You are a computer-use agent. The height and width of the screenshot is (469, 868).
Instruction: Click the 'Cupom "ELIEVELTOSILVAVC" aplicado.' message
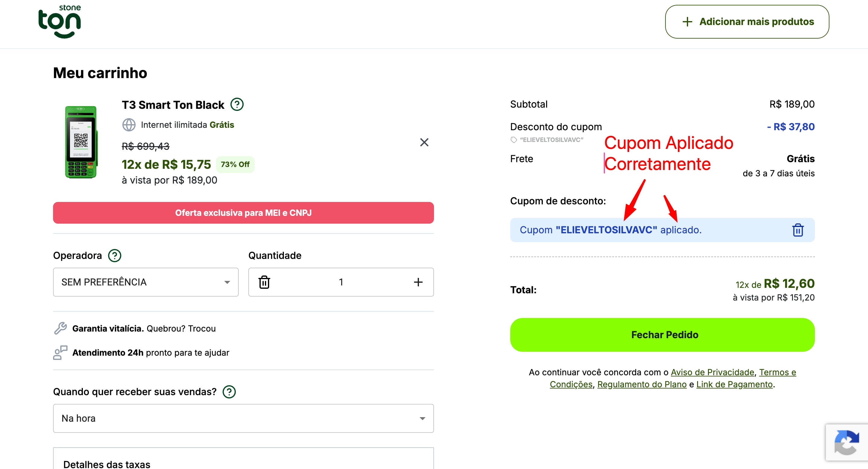pos(611,230)
